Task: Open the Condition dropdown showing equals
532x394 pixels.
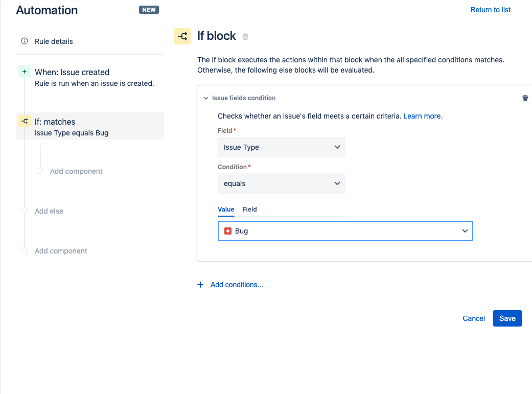Action: click(x=282, y=183)
